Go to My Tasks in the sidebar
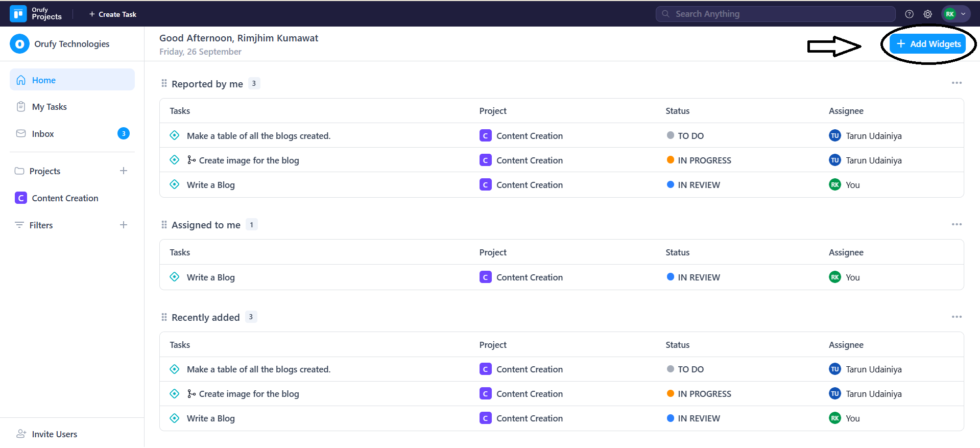Viewport: 980px width, 448px height. click(49, 107)
